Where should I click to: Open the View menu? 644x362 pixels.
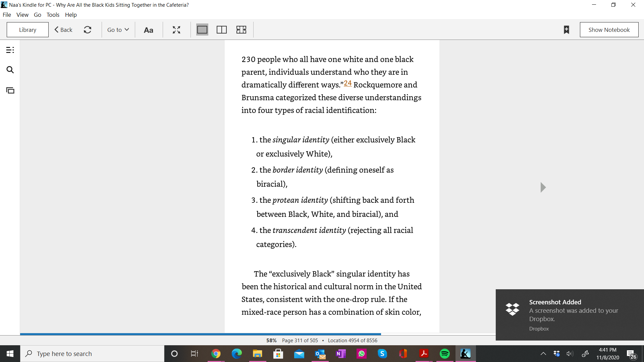point(22,15)
